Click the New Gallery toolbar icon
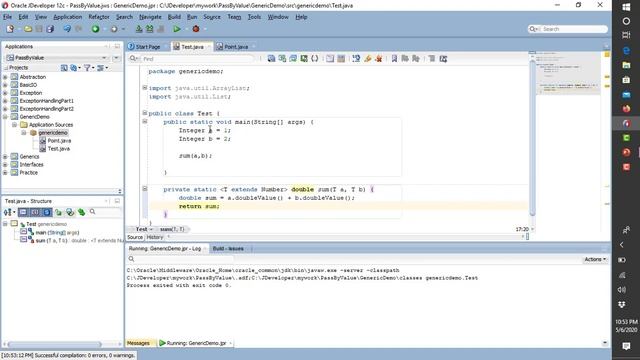The width and height of the screenshot is (640, 360). pyautogui.click(x=10, y=29)
